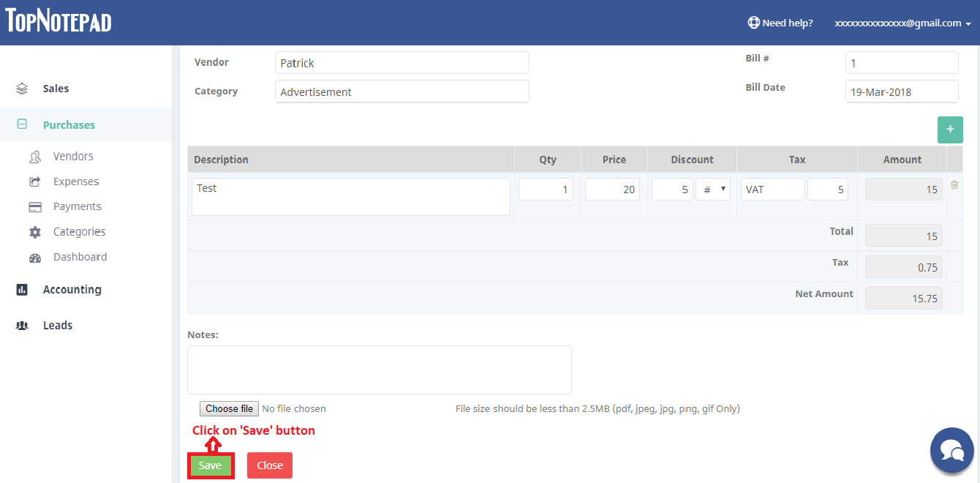Click the Price input field
The height and width of the screenshot is (483, 980).
(612, 190)
